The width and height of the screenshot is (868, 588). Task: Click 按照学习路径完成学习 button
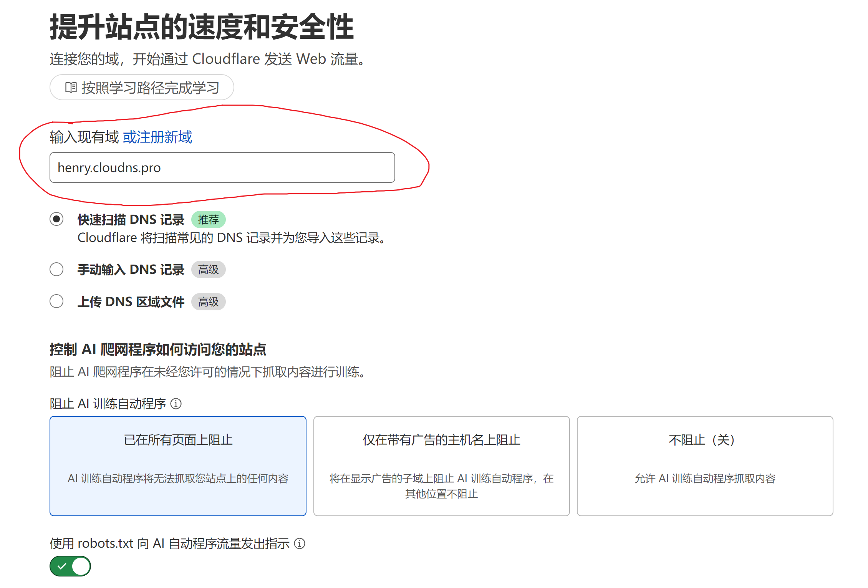coord(142,88)
